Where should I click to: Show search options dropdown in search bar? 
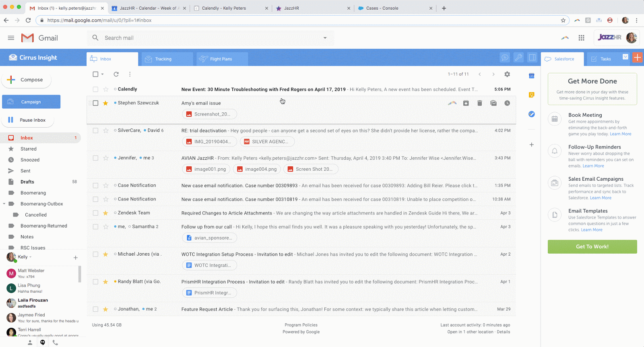coord(325,38)
